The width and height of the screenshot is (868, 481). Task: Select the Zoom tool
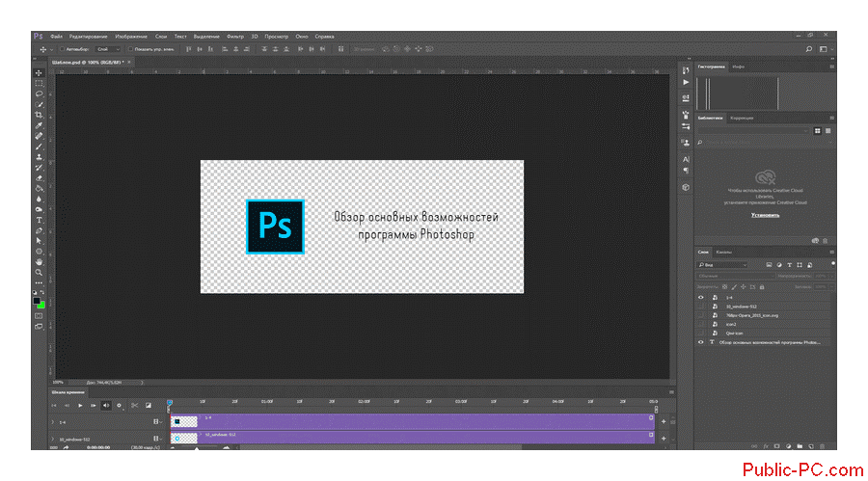click(x=39, y=273)
